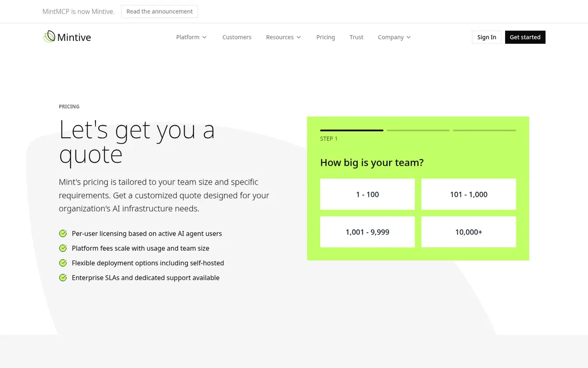The height and width of the screenshot is (368, 588).
Task: Click the checkmark icon beside Per-user licensing
Action: (x=63, y=234)
